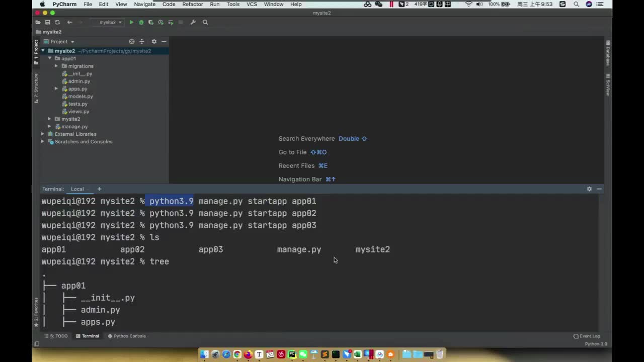The width and height of the screenshot is (644, 362).
Task: Click 'startapp app01' in the first terminal command
Action: (x=282, y=201)
